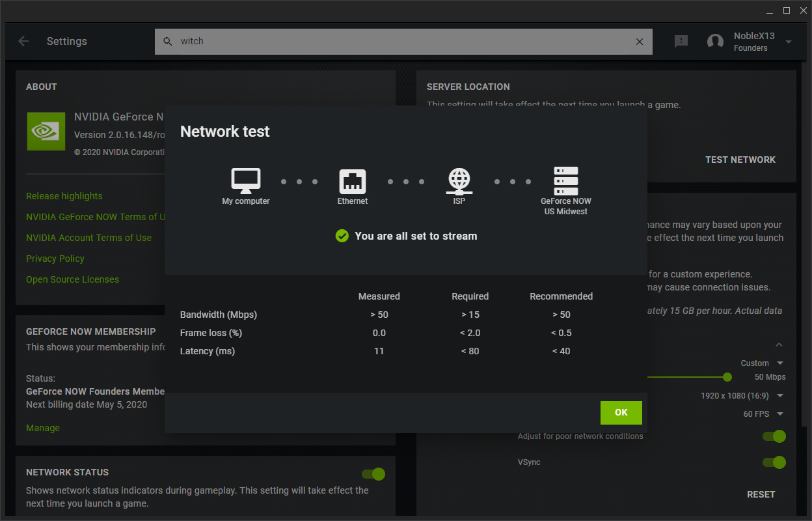Turn off the VSync toggle
The width and height of the screenshot is (812, 521).
[774, 462]
